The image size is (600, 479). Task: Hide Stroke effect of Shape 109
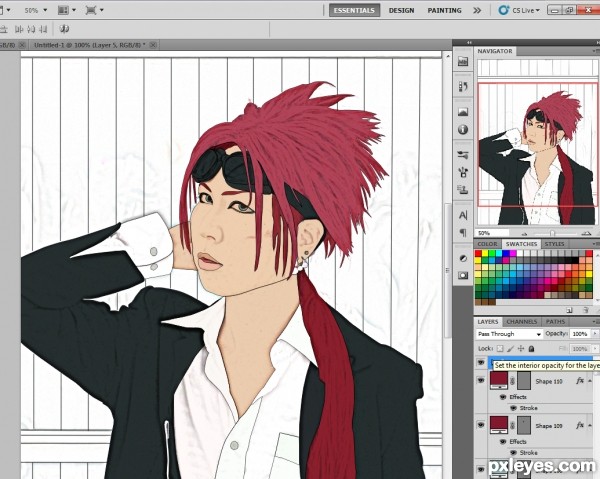pyautogui.click(x=514, y=453)
